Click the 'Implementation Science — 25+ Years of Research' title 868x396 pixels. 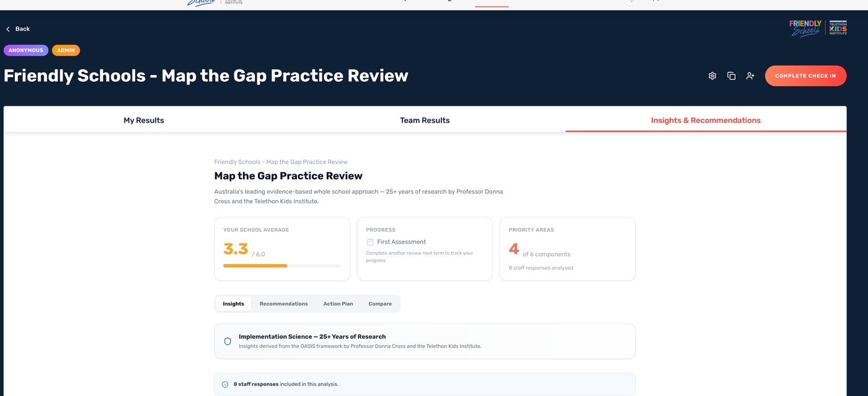312,337
